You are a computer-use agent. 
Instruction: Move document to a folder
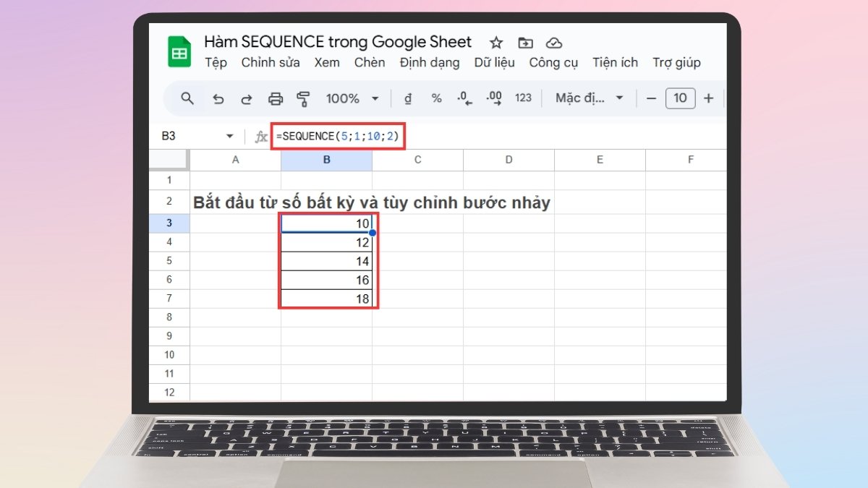tap(525, 43)
